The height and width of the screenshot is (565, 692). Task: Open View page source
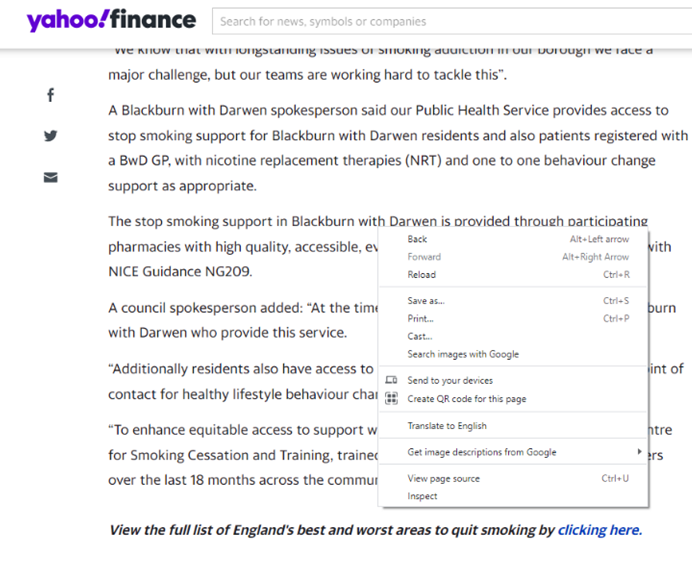pos(444,478)
